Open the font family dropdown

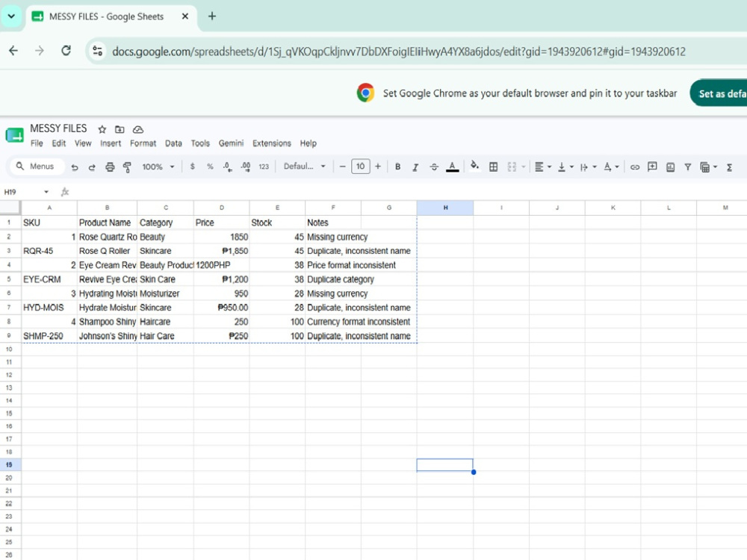pos(305,167)
